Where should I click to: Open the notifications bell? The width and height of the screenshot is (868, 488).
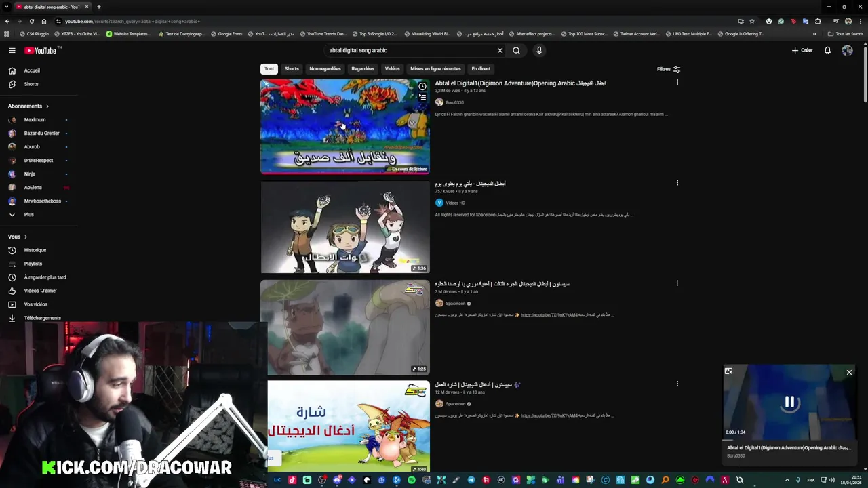827,50
